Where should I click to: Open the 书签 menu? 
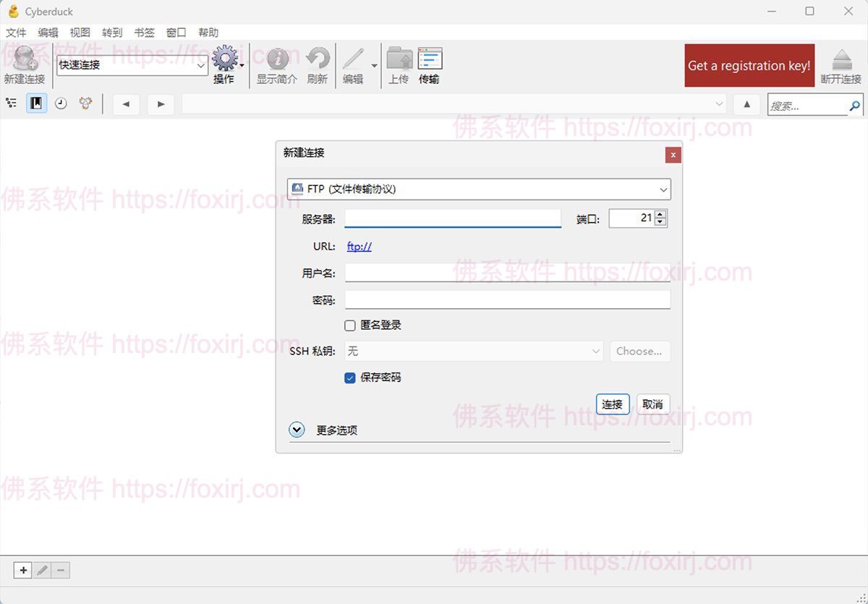[x=144, y=32]
